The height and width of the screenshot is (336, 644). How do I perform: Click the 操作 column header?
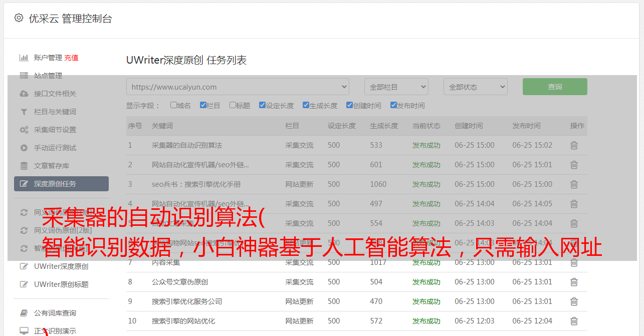pos(577,126)
